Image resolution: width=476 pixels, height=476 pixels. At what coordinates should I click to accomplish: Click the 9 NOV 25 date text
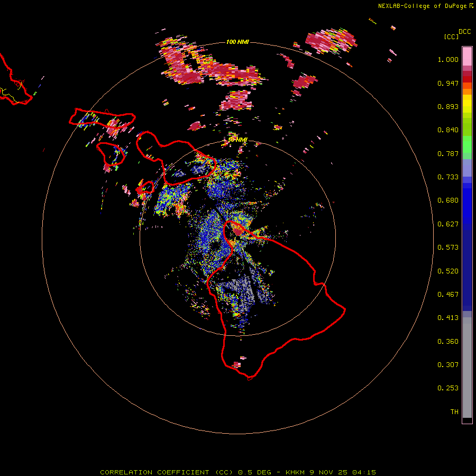pos(328,472)
